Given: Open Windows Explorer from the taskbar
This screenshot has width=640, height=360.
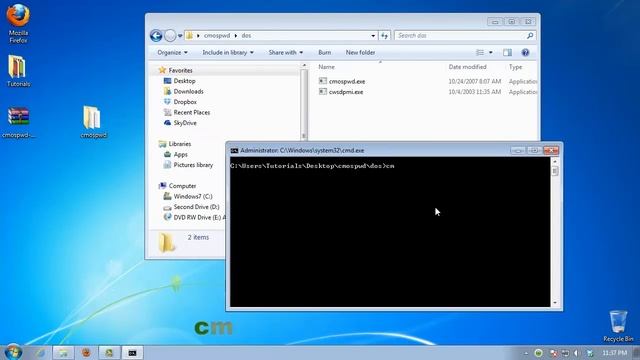Looking at the screenshot, I should coord(63,353).
